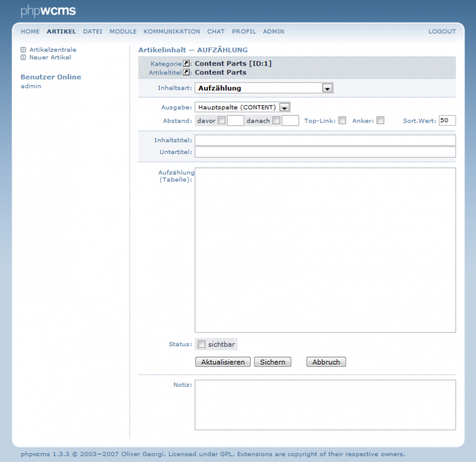Click the Sichern button
The width and height of the screenshot is (476, 462).
[x=273, y=362]
